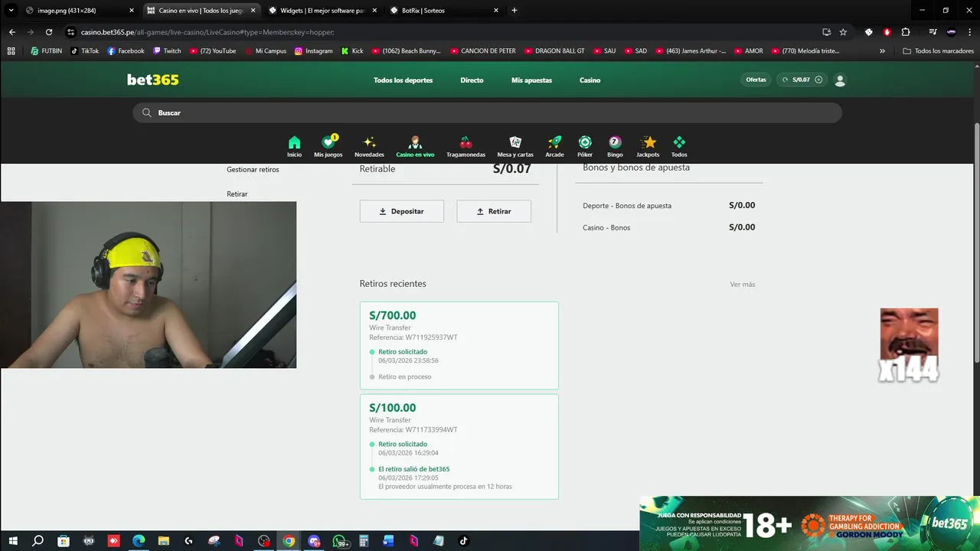Open the Chrome profile avatar
The height and width of the screenshot is (551, 980).
point(951,32)
